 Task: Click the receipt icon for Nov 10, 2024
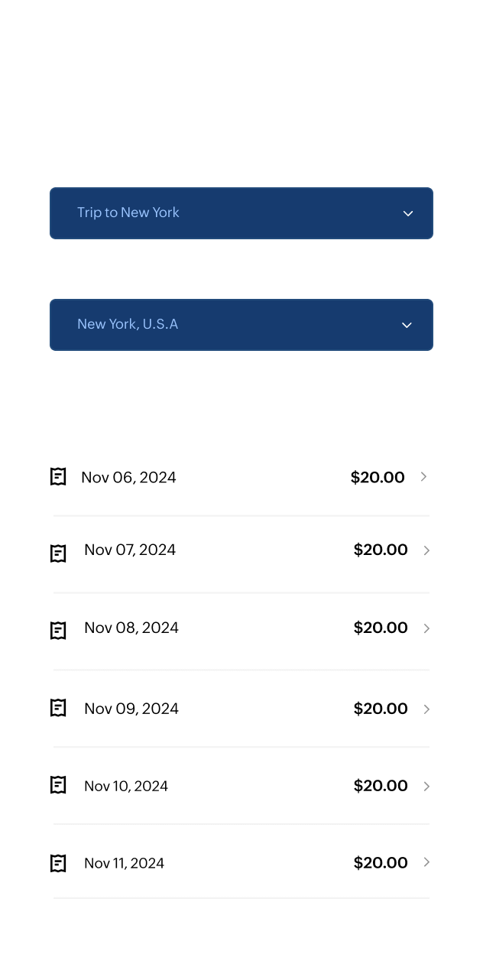[x=58, y=785]
